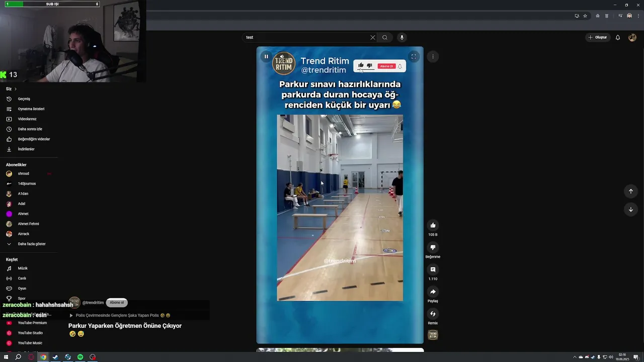Open linked video 'Polis Çevirmesinde Gençlere Şaka'
Screen dimensions: 644x362
pos(120,315)
